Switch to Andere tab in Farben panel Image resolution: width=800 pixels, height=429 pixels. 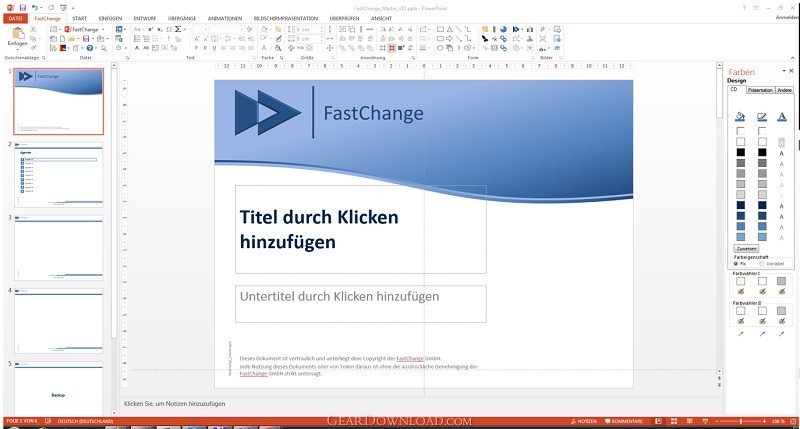pos(785,90)
